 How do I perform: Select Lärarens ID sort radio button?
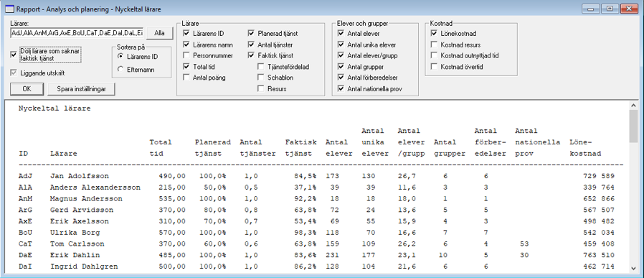click(x=120, y=56)
